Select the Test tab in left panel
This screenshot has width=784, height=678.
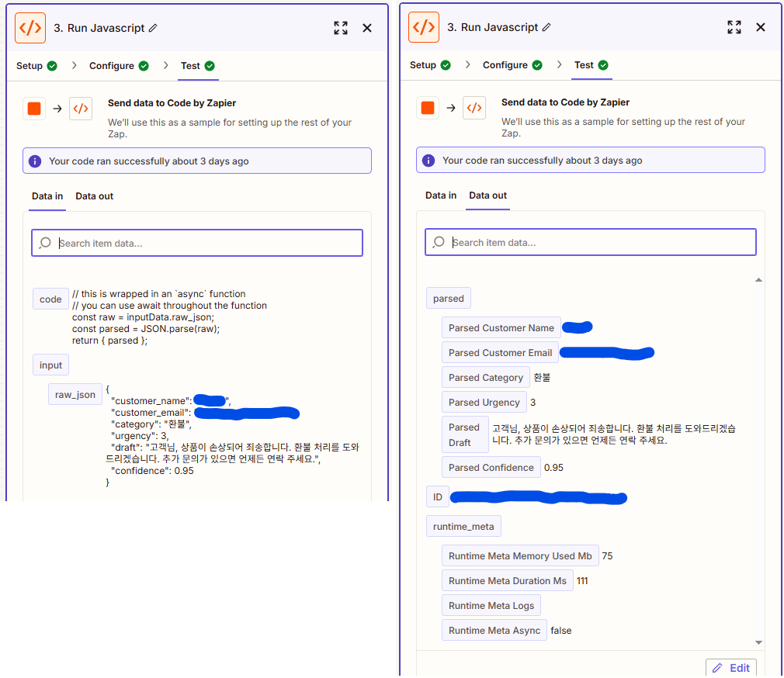(x=198, y=66)
